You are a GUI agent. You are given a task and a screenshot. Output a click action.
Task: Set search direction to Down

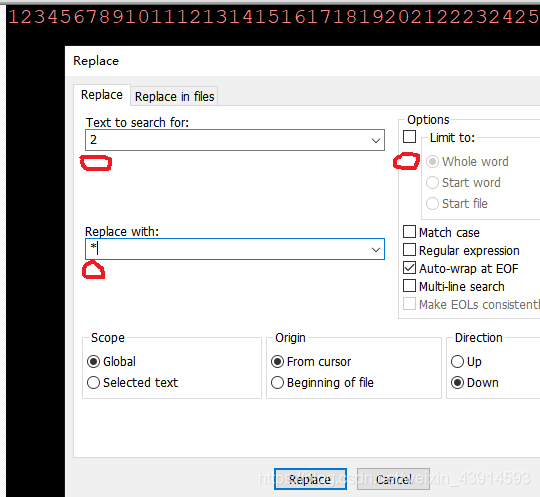tap(457, 383)
